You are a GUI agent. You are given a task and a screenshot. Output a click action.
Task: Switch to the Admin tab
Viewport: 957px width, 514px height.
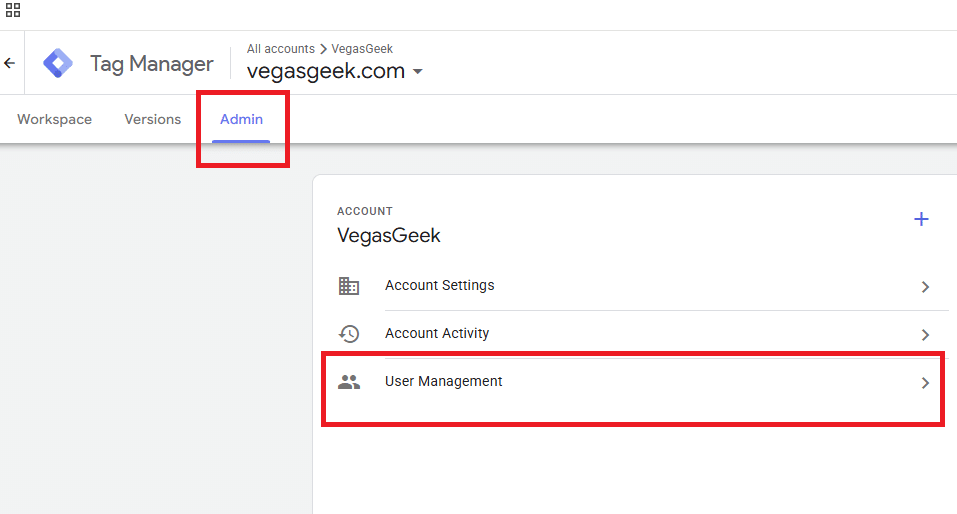tap(241, 120)
